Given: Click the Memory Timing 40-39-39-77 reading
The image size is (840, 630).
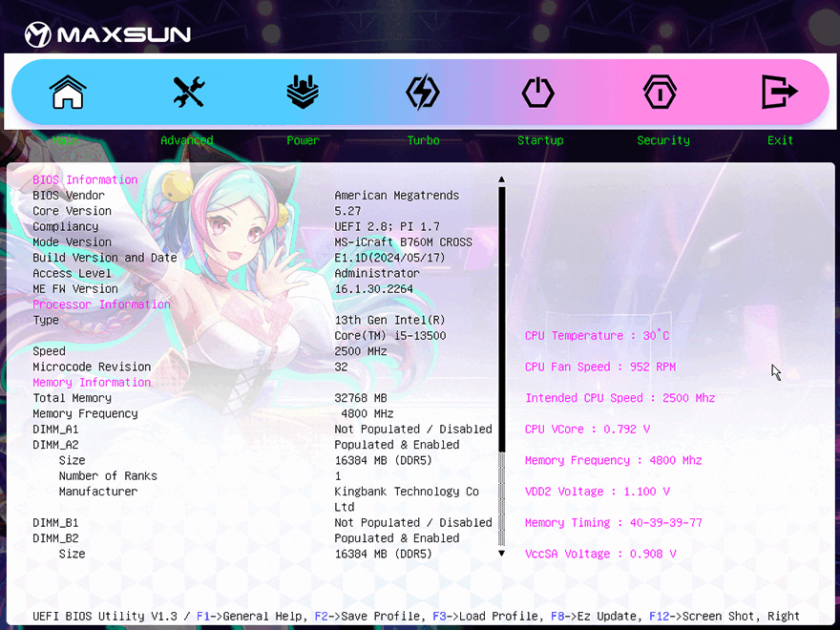Looking at the screenshot, I should tap(614, 523).
